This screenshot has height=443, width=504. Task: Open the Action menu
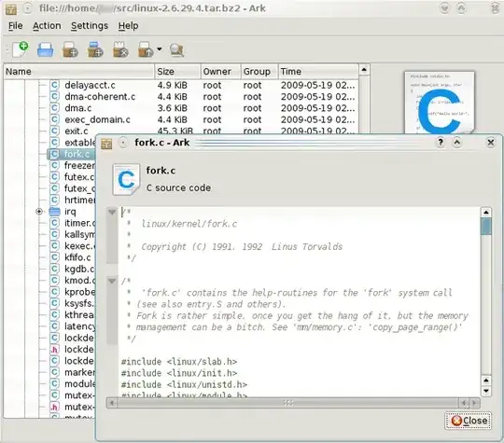[47, 26]
